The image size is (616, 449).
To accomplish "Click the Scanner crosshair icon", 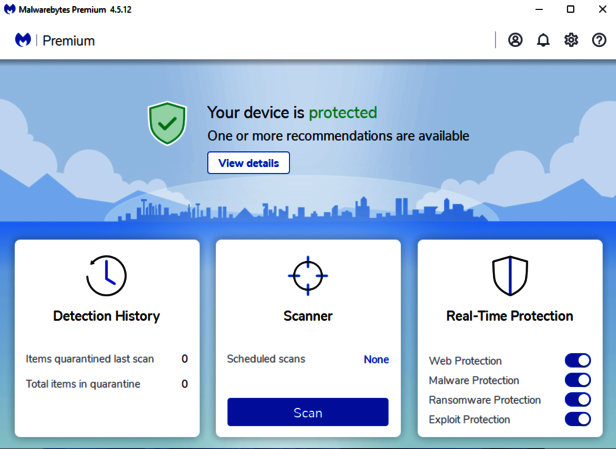I will (x=307, y=275).
